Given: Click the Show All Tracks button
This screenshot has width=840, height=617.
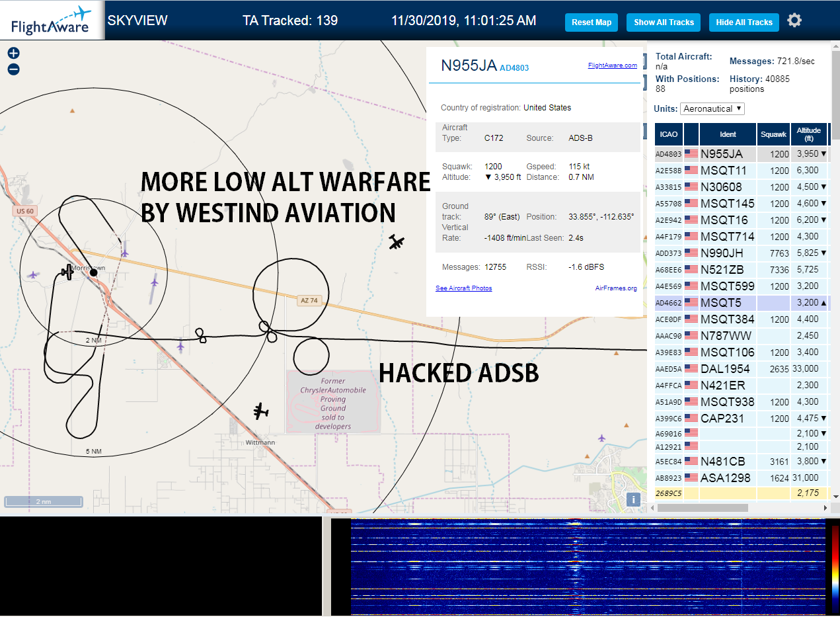Looking at the screenshot, I should click(x=664, y=22).
